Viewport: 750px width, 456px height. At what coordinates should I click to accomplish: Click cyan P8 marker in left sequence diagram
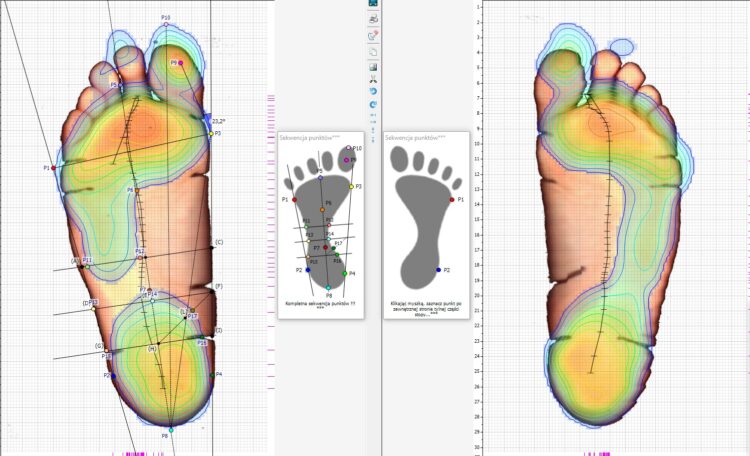point(328,288)
